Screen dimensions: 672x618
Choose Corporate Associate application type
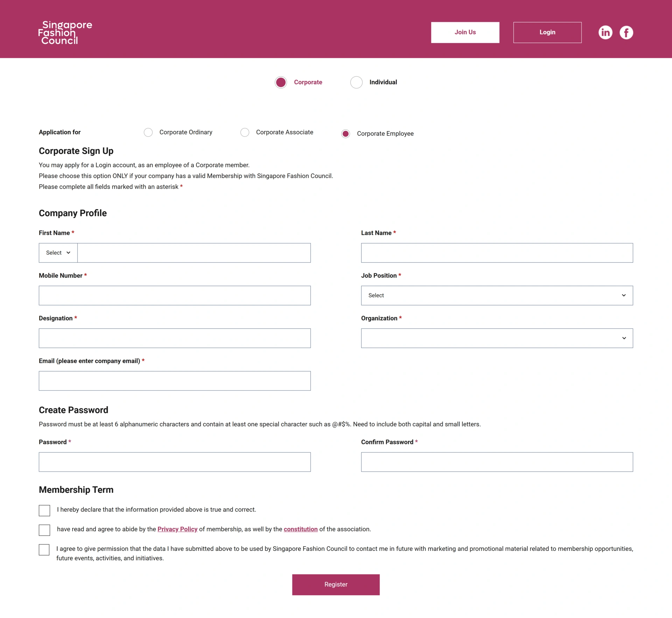click(x=245, y=133)
